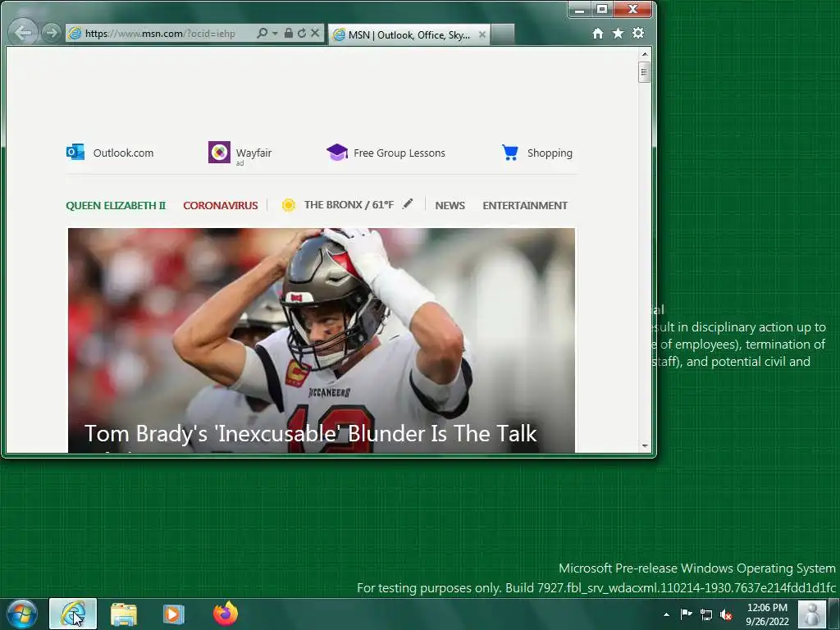Open the address bar autocomplete dropdown arrow
The height and width of the screenshot is (630, 840).
[x=275, y=33]
